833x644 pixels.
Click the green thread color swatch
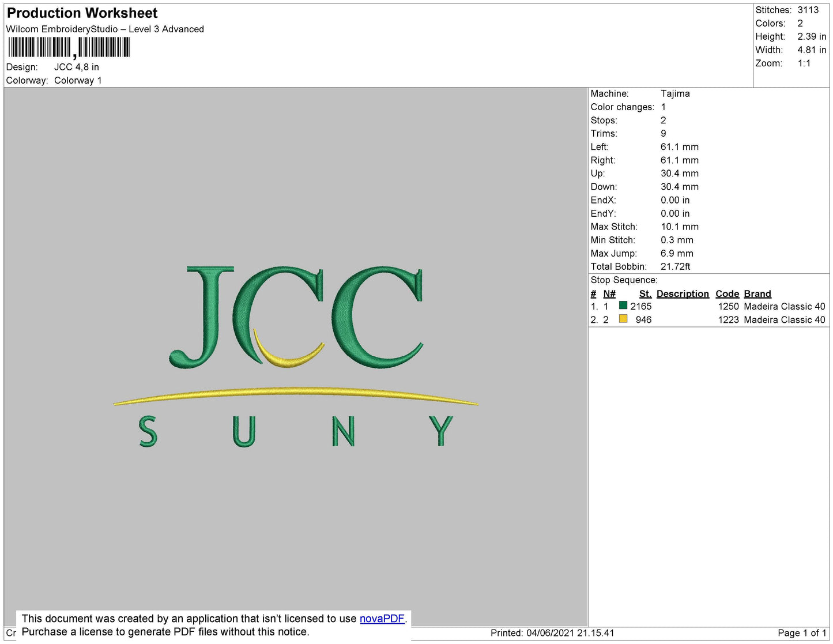point(623,306)
